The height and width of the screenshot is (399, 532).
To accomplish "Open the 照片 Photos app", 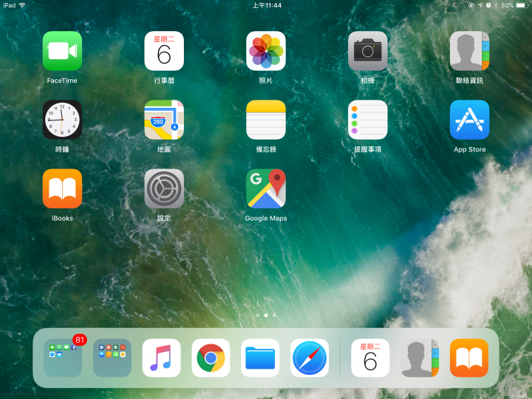I will pos(266,51).
